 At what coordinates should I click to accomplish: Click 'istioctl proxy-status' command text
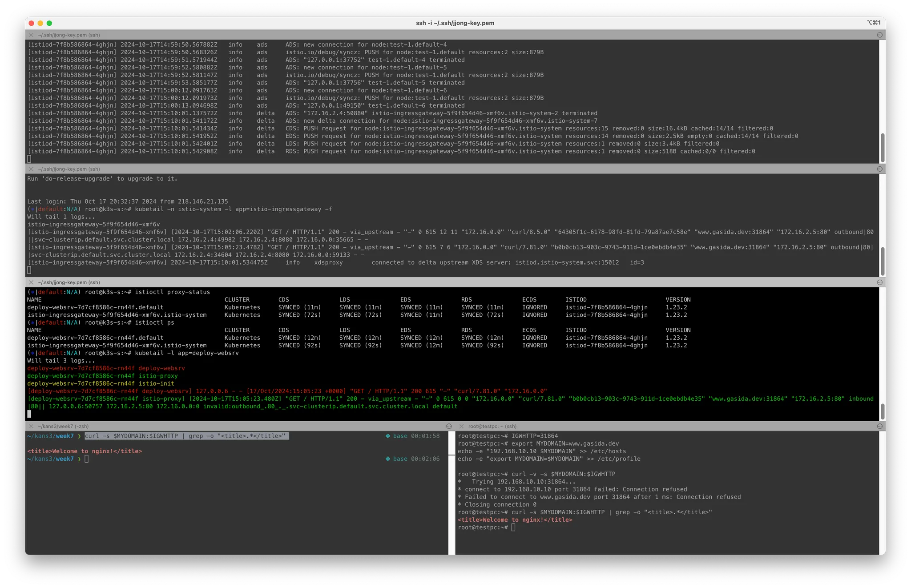click(x=173, y=292)
